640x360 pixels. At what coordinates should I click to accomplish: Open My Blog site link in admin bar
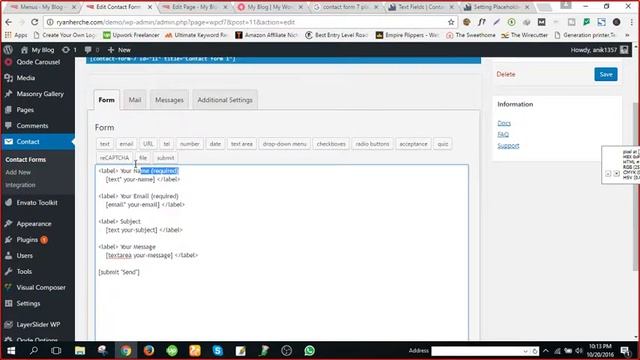pos(38,50)
